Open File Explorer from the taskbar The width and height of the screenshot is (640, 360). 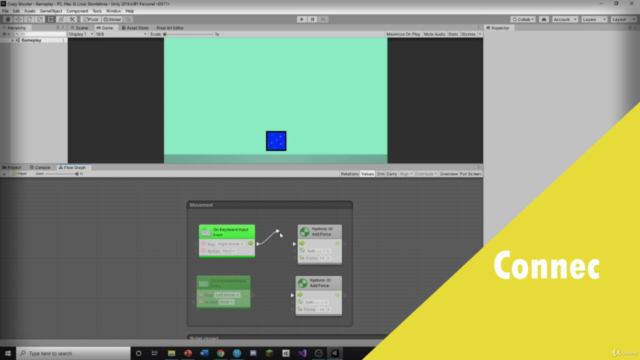click(x=171, y=353)
